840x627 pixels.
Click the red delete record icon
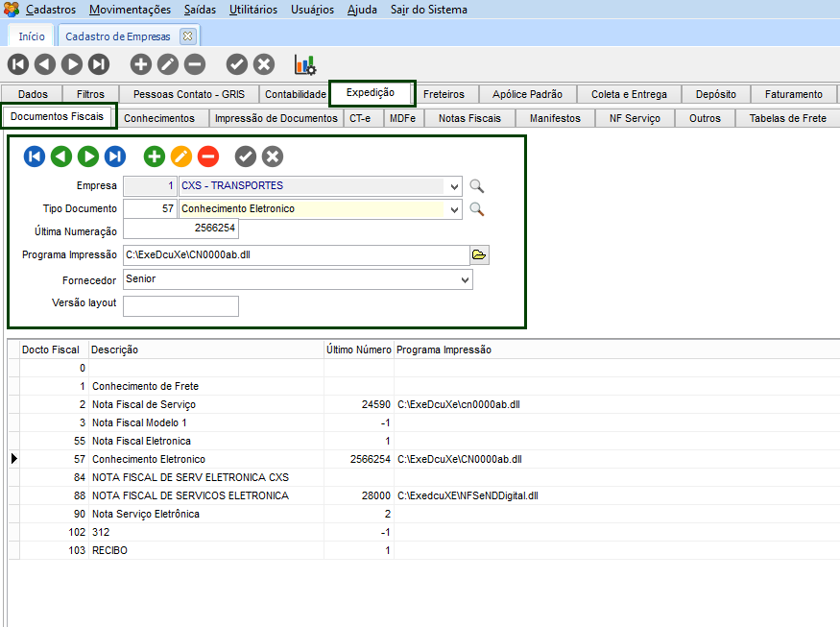[208, 157]
